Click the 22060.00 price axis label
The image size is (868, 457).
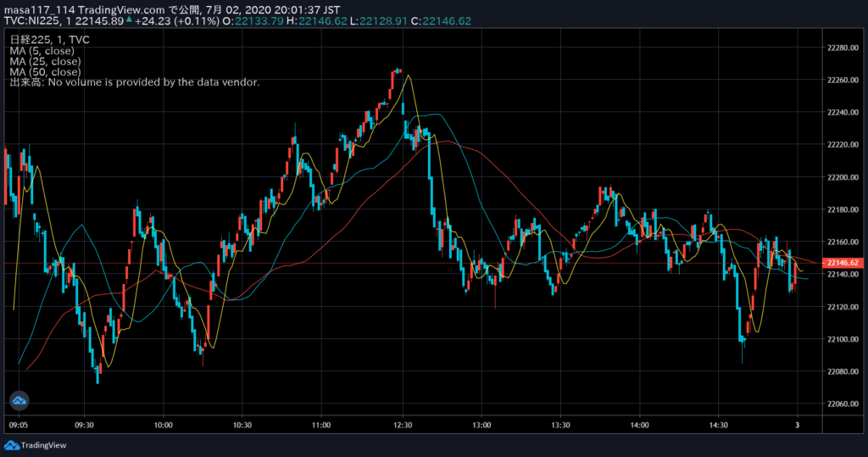tap(843, 404)
